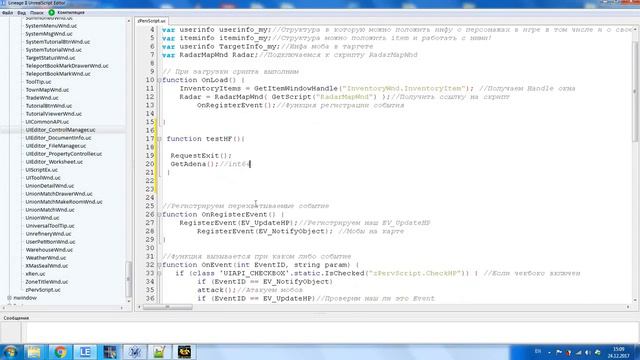The width and height of the screenshot is (640, 360).
Task: Click the code editor horizontal scrollbar thumb
Action: coord(168,307)
